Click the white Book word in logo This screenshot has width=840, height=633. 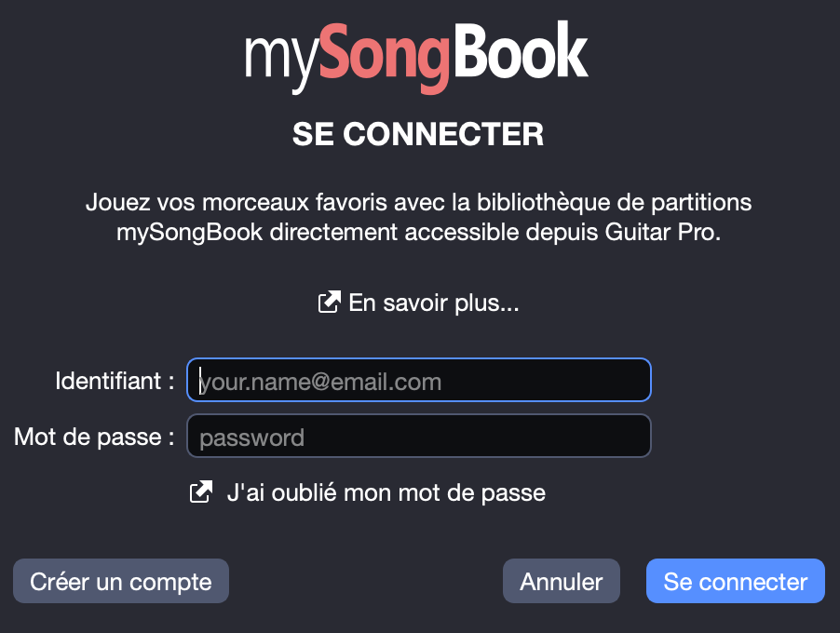(x=520, y=51)
